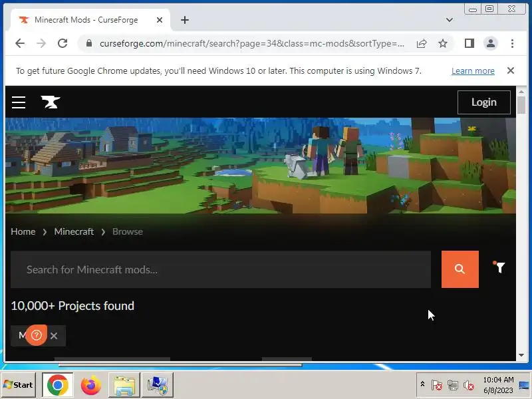Open the filter funnel options
The width and height of the screenshot is (532, 399).
click(499, 267)
